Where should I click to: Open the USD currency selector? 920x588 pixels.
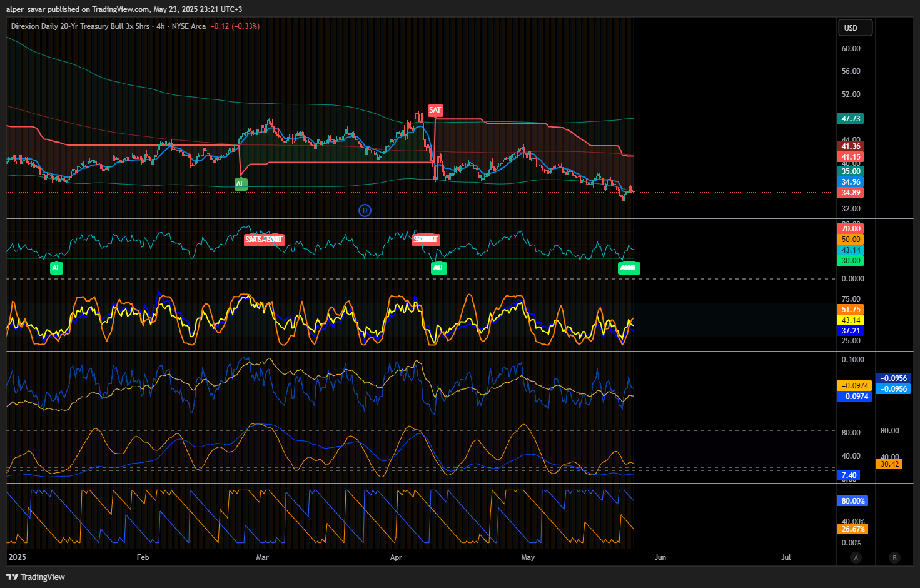click(x=855, y=28)
